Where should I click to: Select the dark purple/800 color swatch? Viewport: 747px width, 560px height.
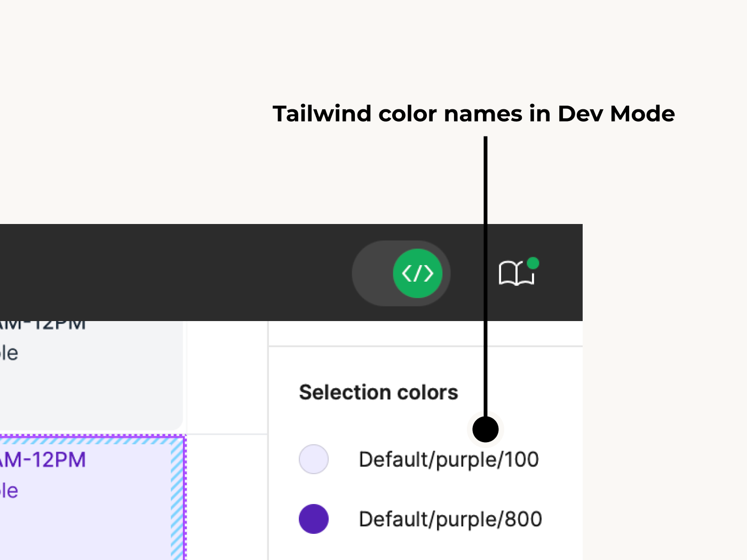click(x=314, y=519)
